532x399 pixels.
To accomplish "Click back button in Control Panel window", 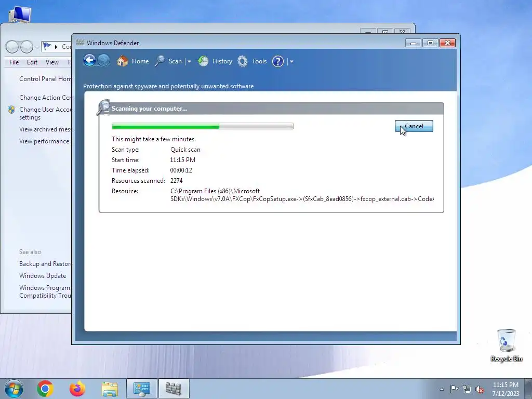I will (x=12, y=47).
